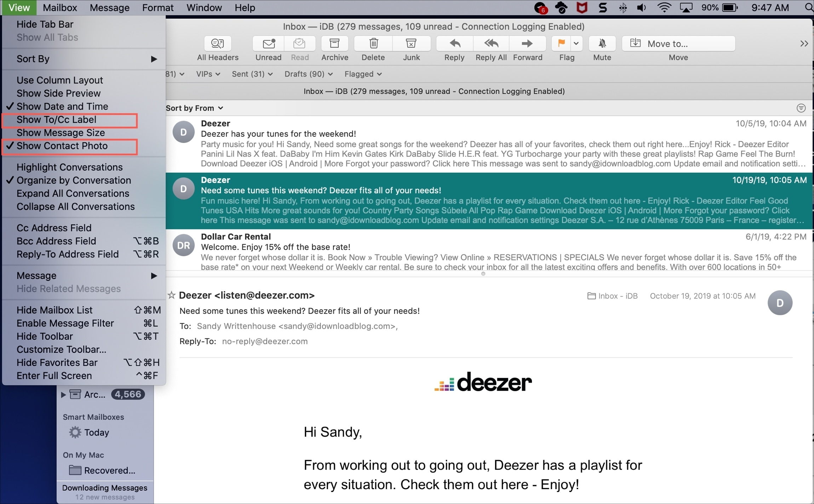Choose Hide Favorites Bar
Image resolution: width=814 pixels, height=504 pixels.
pos(84,362)
